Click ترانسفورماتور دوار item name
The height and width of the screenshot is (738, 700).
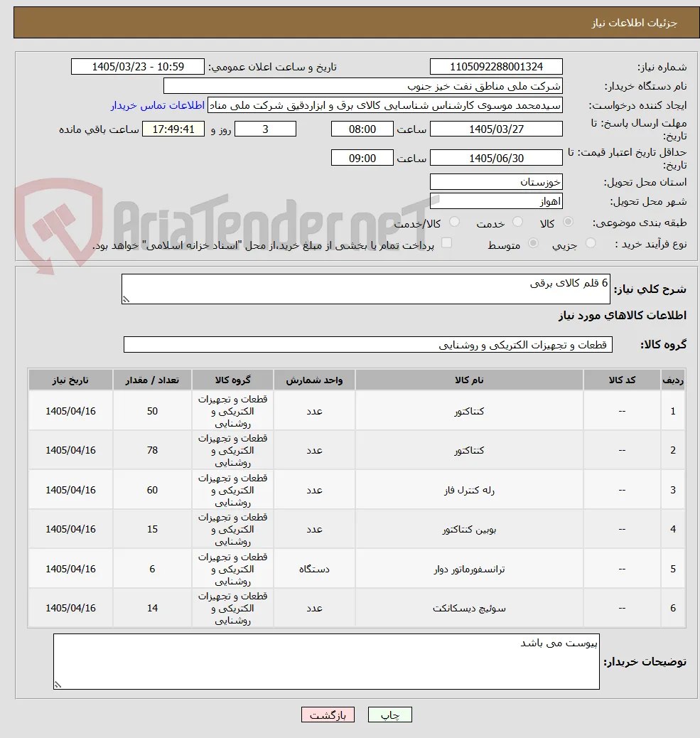pos(469,569)
